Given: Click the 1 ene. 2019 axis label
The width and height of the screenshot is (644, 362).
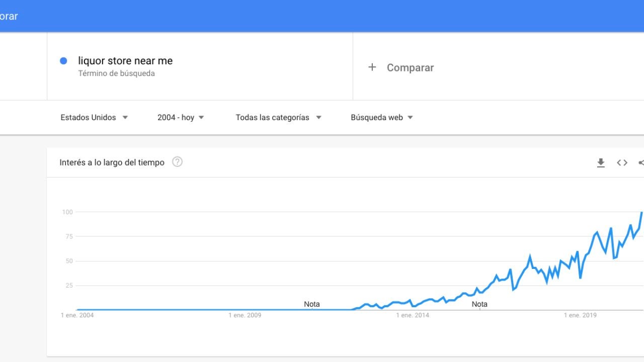Looking at the screenshot, I should [x=580, y=315].
